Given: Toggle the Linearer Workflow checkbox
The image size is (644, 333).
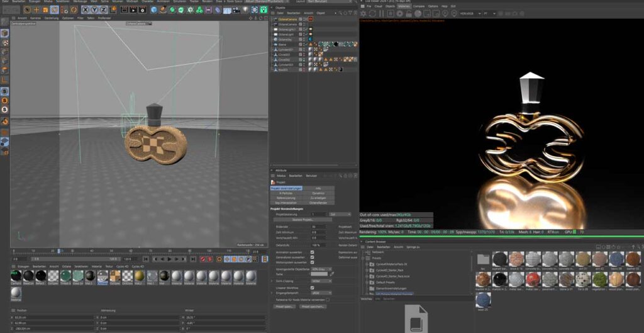Looking at the screenshot, I should coord(313,288).
